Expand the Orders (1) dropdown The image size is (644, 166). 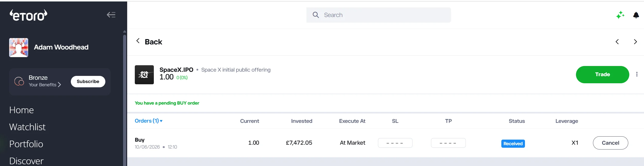(148, 121)
